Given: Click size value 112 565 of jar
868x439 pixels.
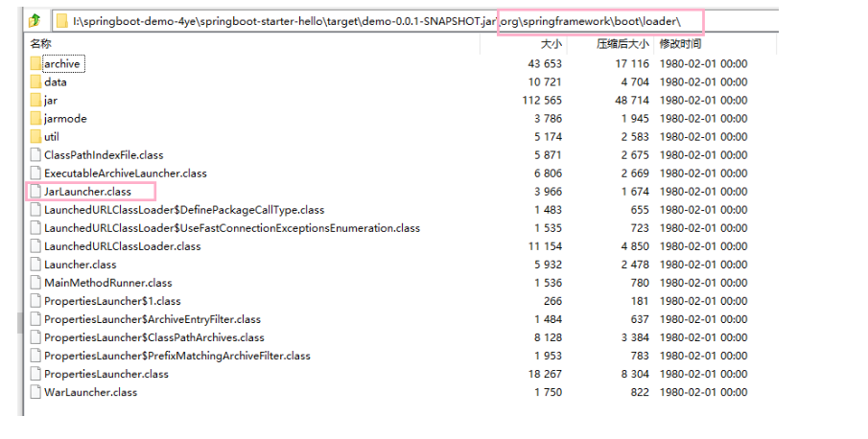Looking at the screenshot, I should [542, 100].
